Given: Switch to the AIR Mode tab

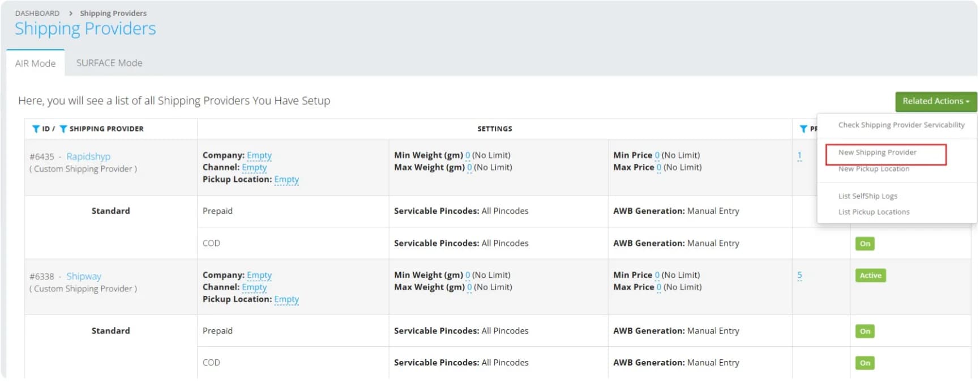Looking at the screenshot, I should (35, 63).
